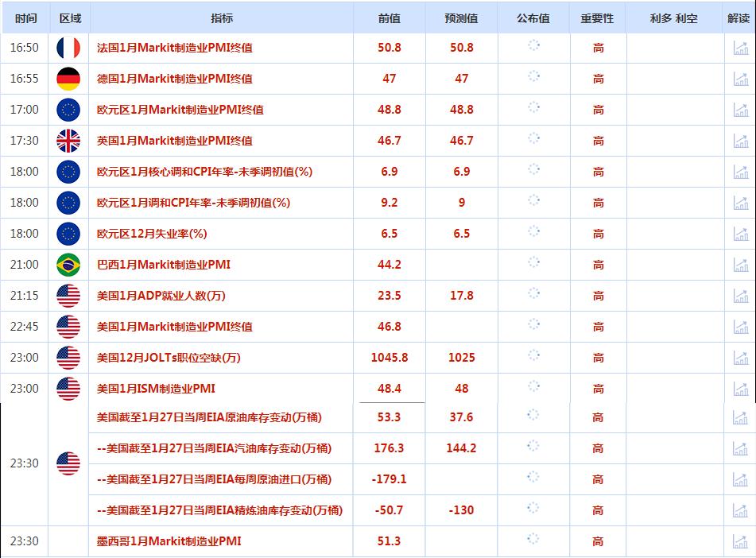Click the EU flag on the Eurozone unemployment row
The width and height of the screenshot is (756, 558).
click(68, 233)
